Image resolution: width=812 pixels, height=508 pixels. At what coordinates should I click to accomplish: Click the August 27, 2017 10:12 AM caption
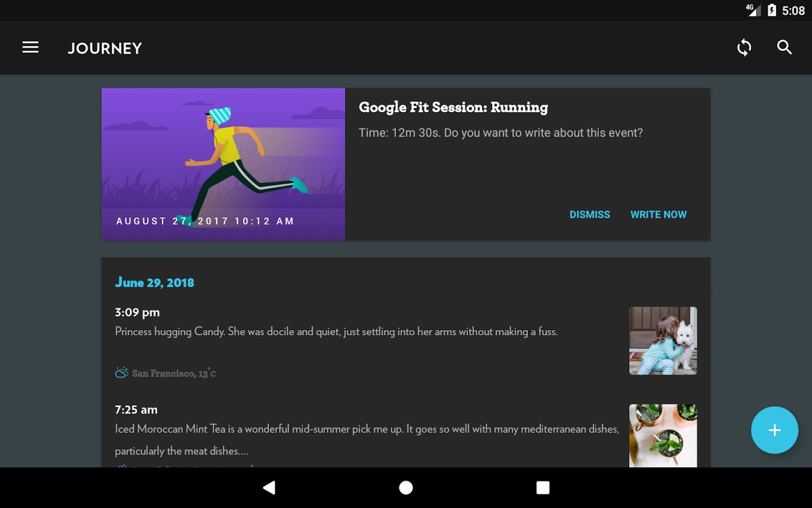click(205, 221)
